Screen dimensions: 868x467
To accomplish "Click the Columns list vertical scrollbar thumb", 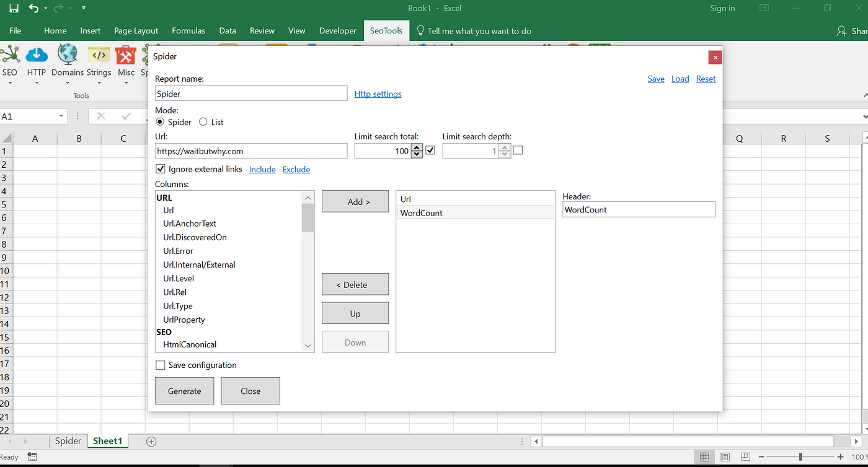I will coord(308,217).
